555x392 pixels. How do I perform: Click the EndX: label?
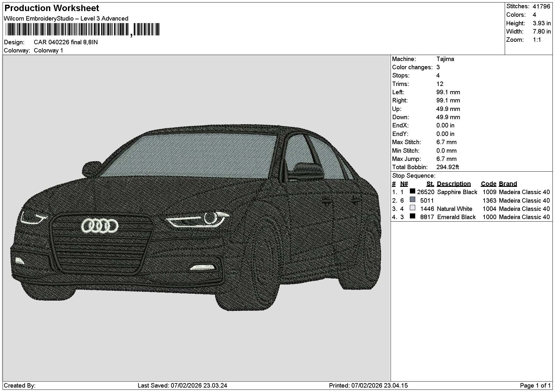(400, 126)
